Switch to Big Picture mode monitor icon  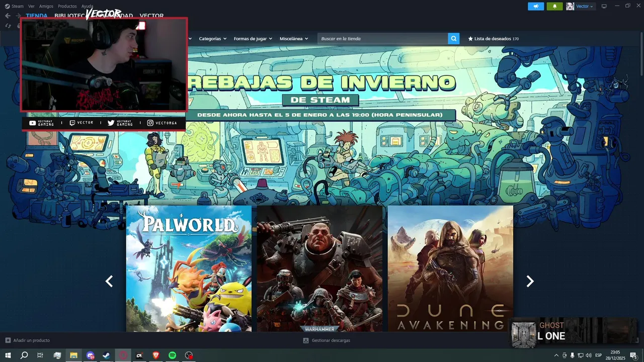[604, 6]
